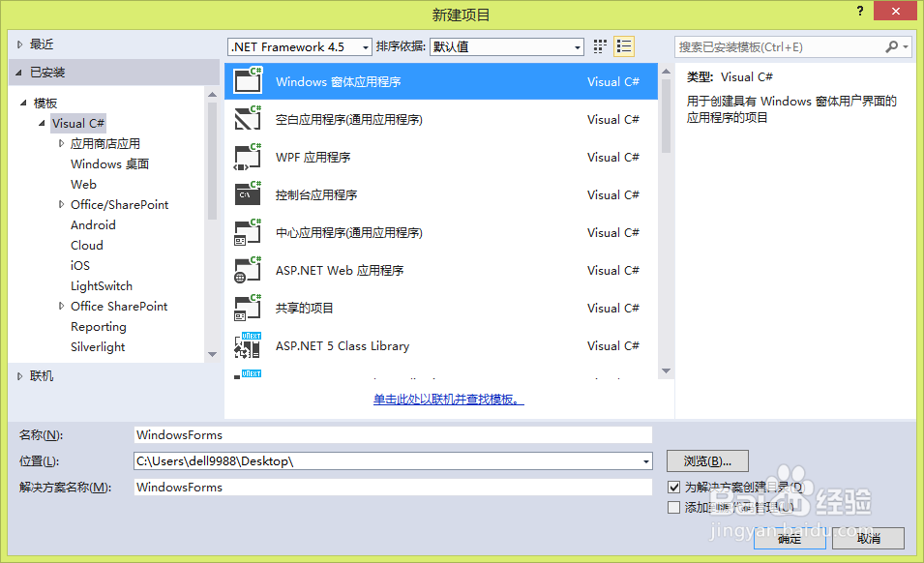Image resolution: width=924 pixels, height=563 pixels.
Task: Click the ASP.NET 5 Class Library icon
Action: pos(248,345)
